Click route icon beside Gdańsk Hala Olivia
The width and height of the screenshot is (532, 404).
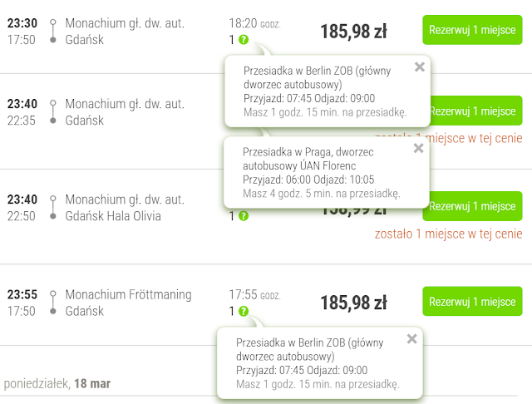[53, 208]
